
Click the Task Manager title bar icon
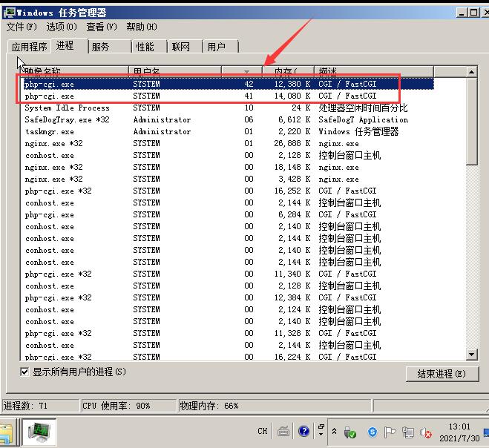coord(10,13)
